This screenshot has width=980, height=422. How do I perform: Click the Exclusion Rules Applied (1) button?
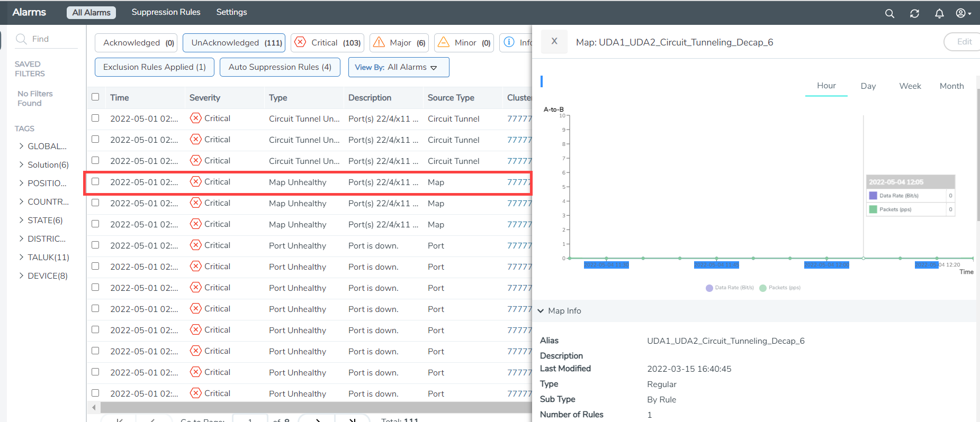pos(154,67)
